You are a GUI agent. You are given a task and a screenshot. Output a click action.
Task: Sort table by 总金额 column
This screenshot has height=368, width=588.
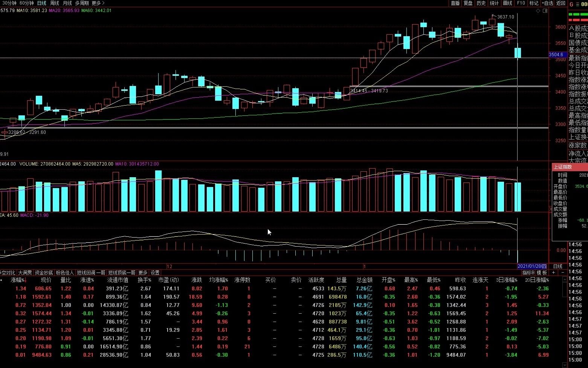365,280
